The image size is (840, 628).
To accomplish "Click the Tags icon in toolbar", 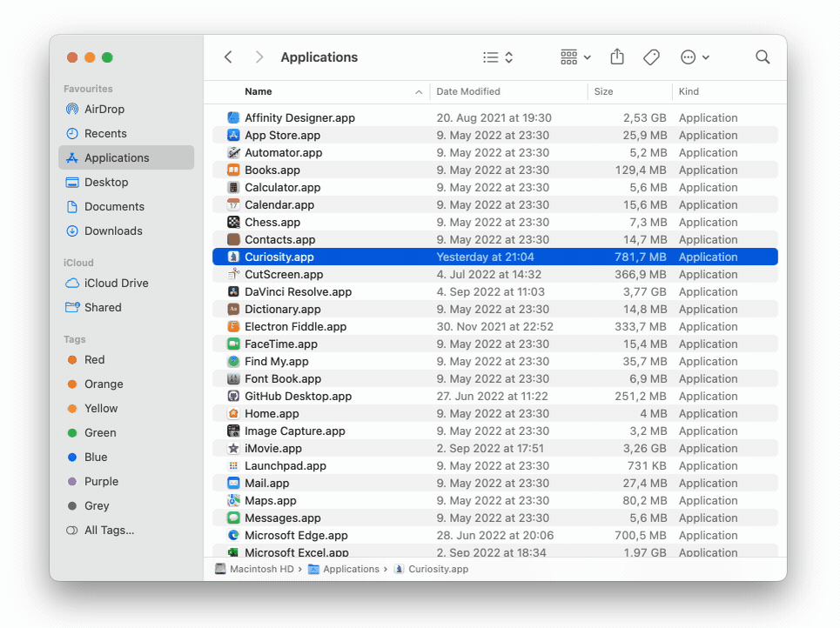I will point(651,57).
